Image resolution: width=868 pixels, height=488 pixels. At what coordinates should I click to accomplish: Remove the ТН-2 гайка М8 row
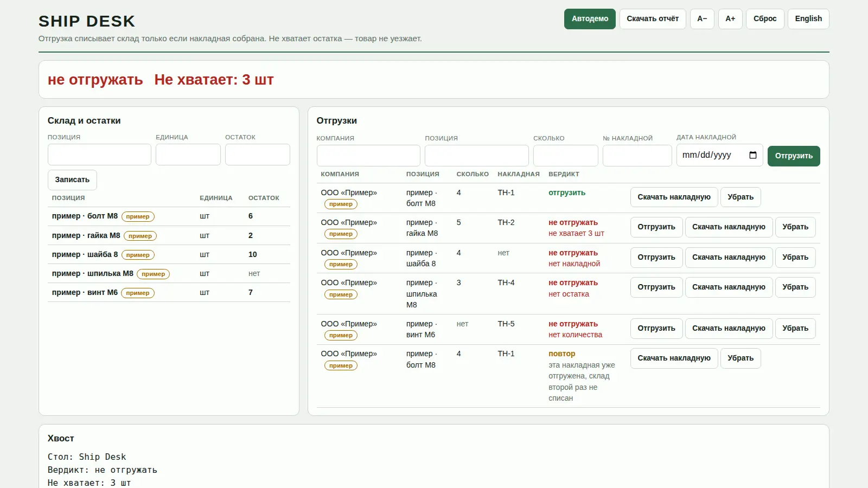[795, 227]
